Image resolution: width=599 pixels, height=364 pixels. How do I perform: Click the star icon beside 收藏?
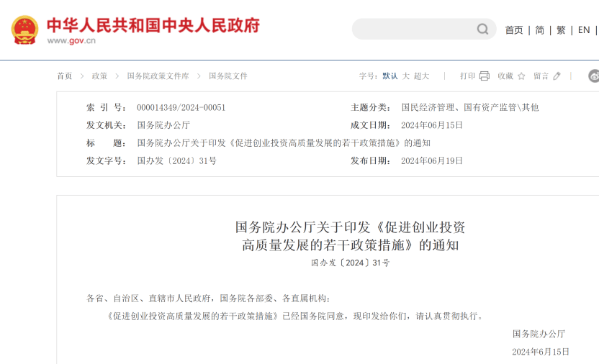coord(521,76)
